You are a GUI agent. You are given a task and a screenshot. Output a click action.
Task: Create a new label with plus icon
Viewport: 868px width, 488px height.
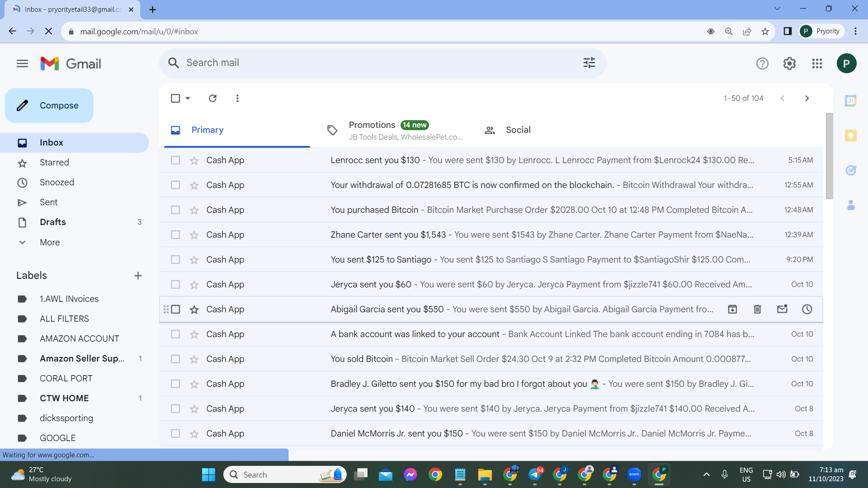coord(138,276)
